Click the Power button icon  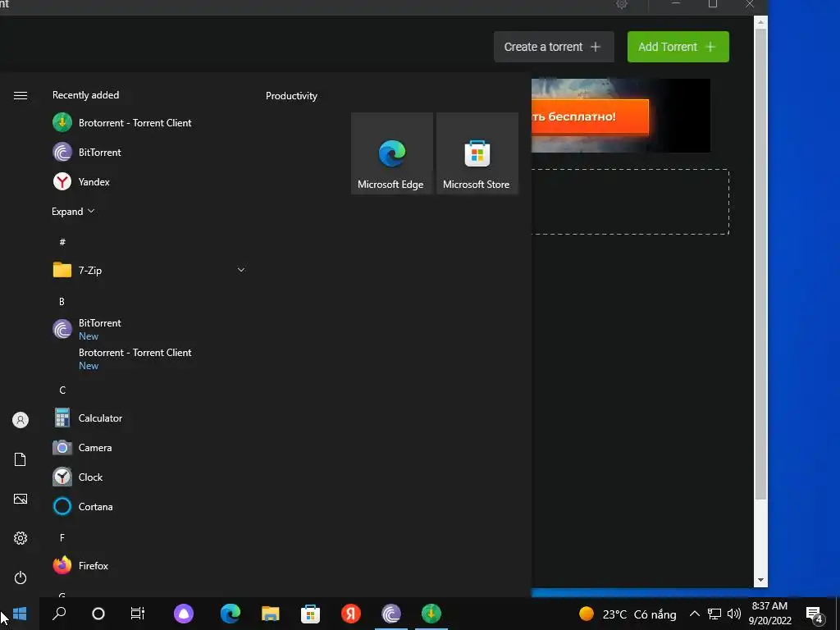[x=21, y=577]
